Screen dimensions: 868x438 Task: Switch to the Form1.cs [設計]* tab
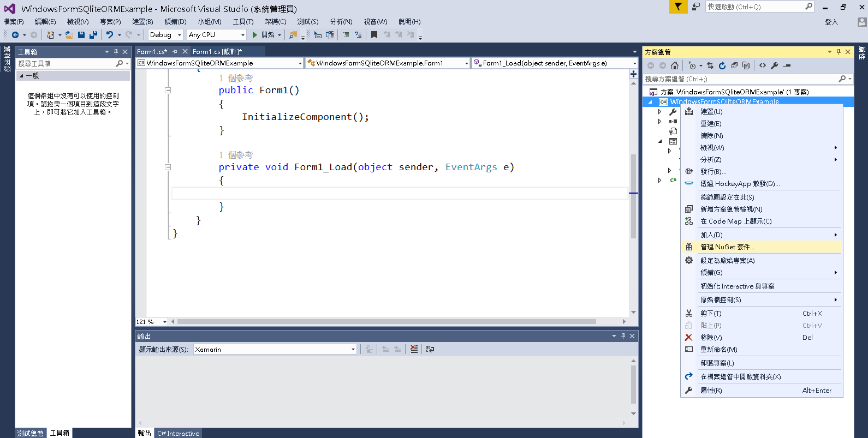[217, 52]
